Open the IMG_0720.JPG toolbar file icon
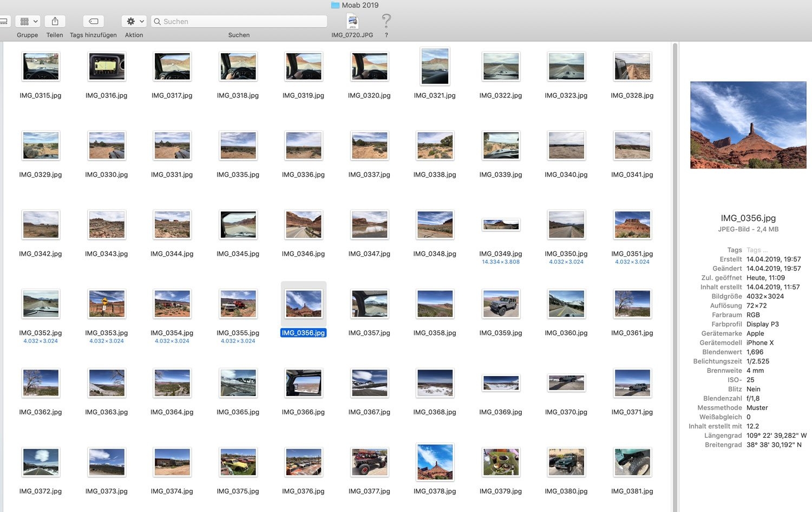The height and width of the screenshot is (512, 812). click(352, 22)
